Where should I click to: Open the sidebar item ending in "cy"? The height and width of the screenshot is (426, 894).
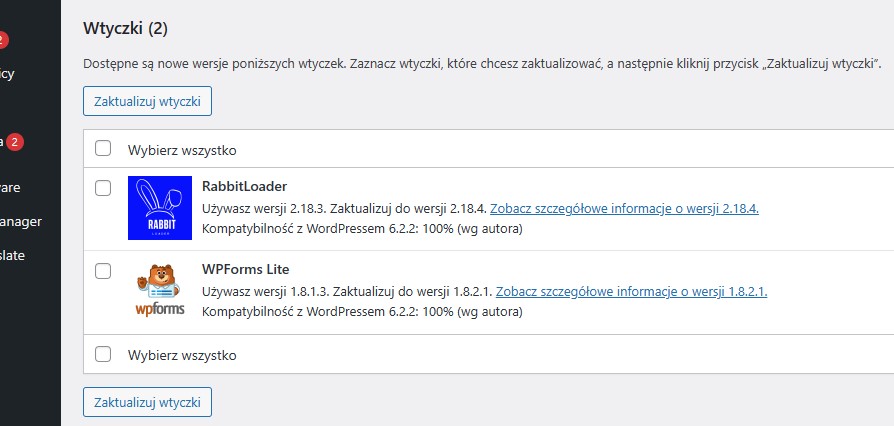[x=7, y=73]
